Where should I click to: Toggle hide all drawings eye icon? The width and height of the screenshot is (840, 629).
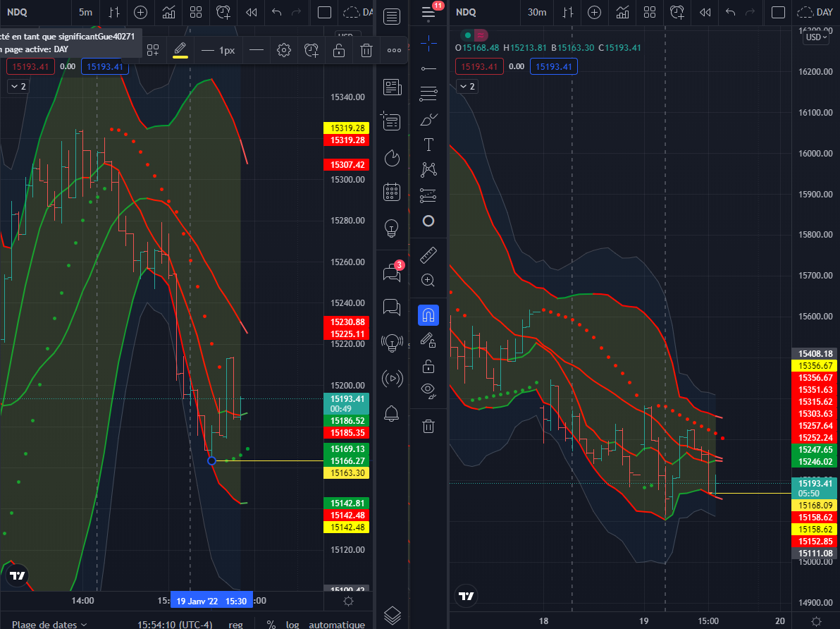click(428, 390)
